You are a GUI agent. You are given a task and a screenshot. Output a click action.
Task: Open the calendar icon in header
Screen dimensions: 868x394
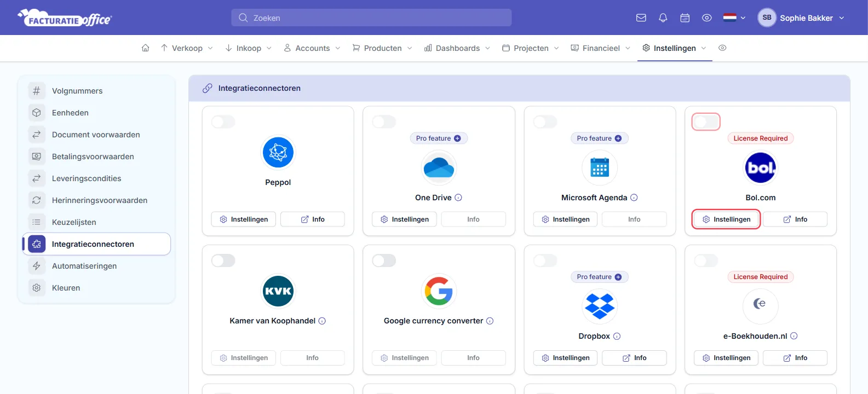point(685,18)
